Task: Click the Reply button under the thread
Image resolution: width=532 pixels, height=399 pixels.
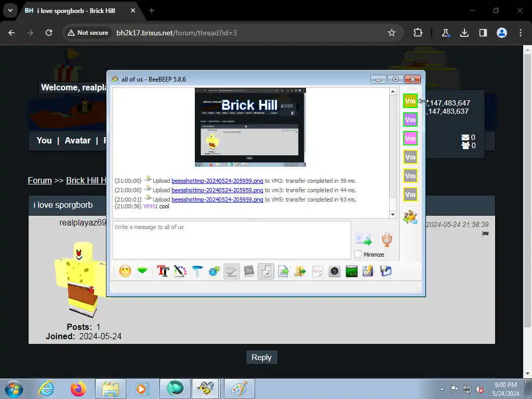Action: coord(261,357)
